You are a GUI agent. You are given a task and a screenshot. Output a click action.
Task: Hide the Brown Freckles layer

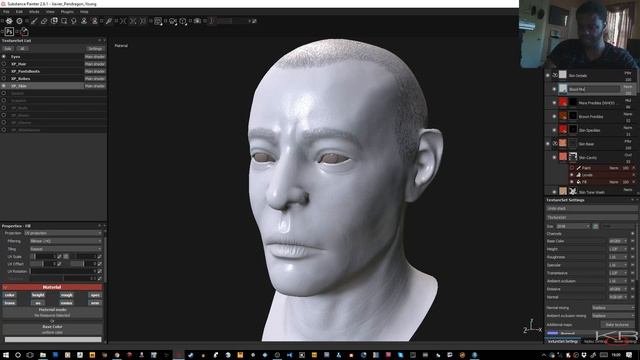pos(554,116)
